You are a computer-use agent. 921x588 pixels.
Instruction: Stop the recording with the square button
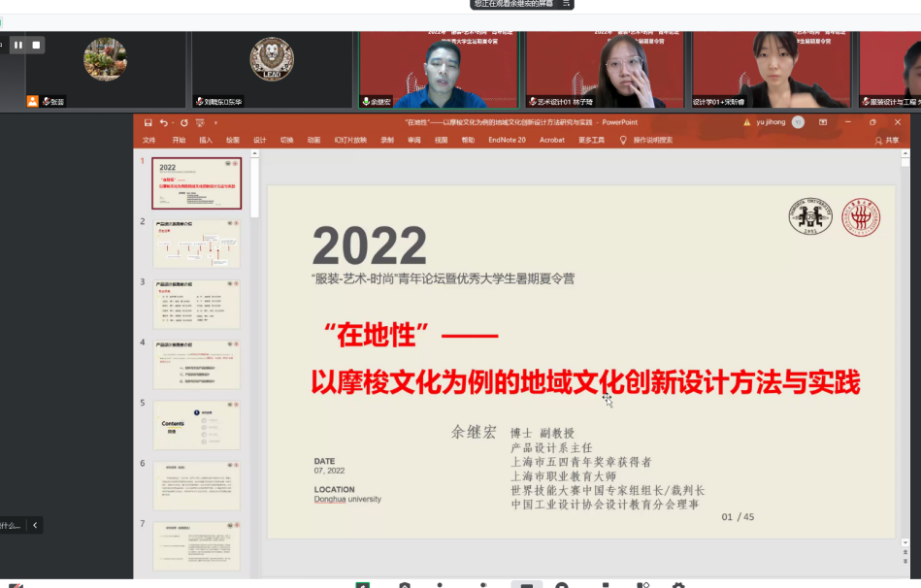(x=37, y=45)
